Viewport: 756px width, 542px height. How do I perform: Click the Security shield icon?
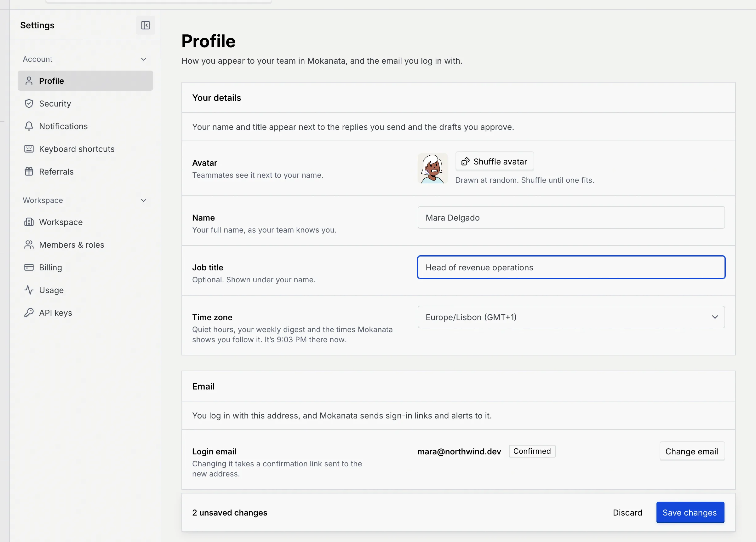click(x=29, y=103)
